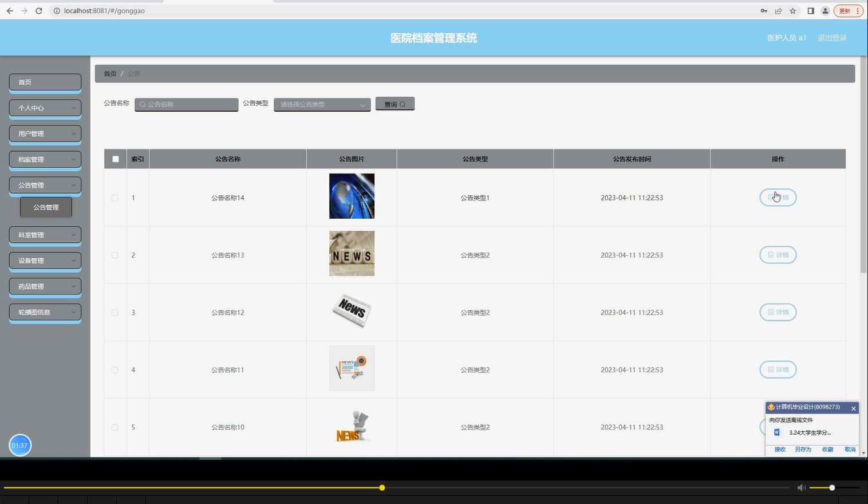868x504 pixels.
Task: Click 另存为 in the file popup
Action: [803, 450]
